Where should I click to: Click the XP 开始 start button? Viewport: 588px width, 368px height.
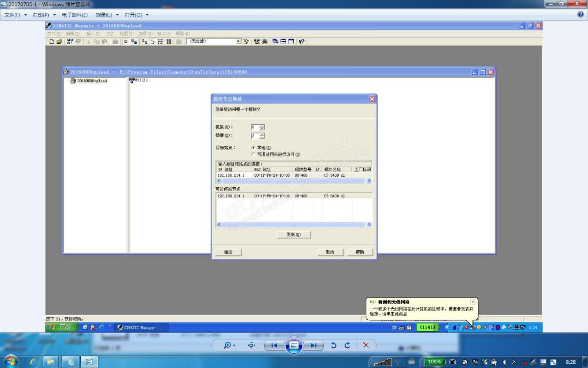click(61, 327)
